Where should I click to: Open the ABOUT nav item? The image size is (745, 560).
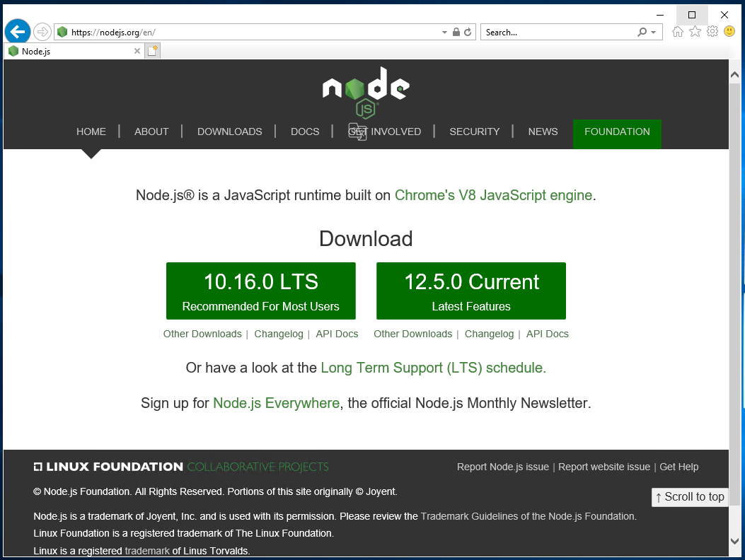pyautogui.click(x=151, y=132)
